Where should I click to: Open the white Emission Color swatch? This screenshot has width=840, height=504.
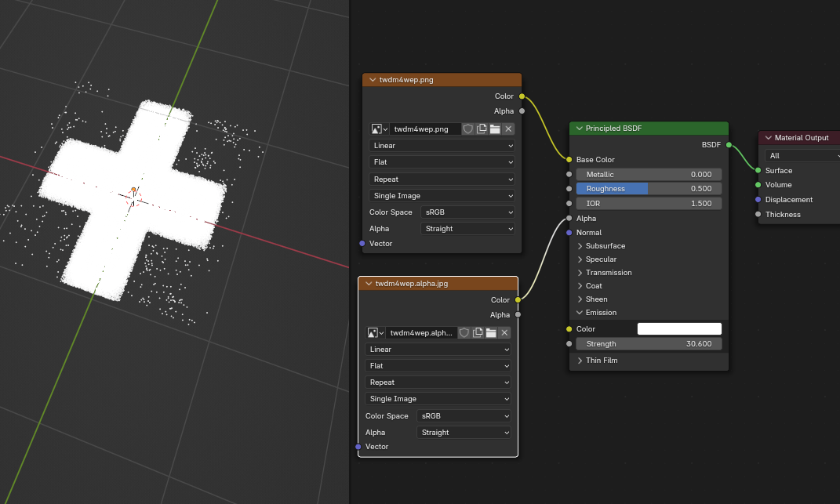pyautogui.click(x=679, y=329)
